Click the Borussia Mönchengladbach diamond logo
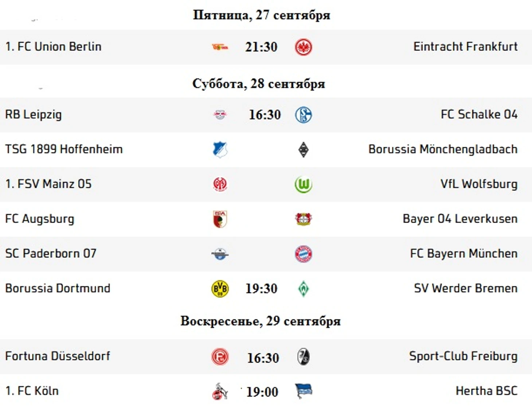The image size is (532, 406). (303, 149)
